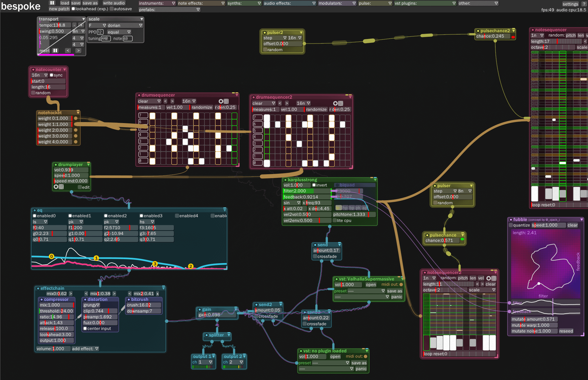
Task: Adjust the chance slider on pulsechance2
Action: tap(494, 36)
